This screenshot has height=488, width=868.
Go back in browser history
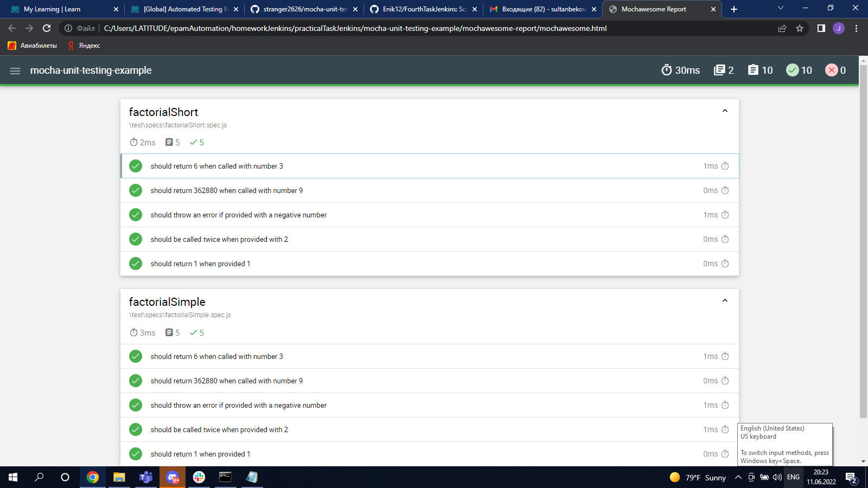12,28
